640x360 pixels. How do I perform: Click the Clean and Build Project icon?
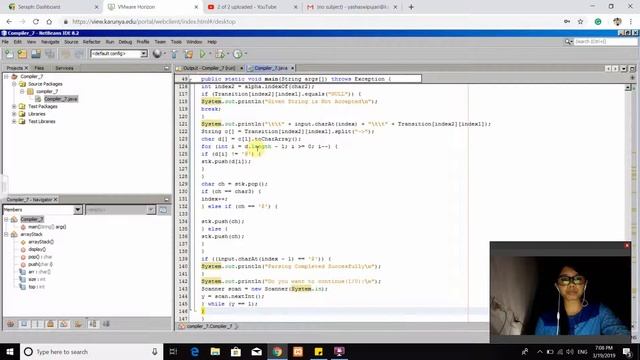188,53
